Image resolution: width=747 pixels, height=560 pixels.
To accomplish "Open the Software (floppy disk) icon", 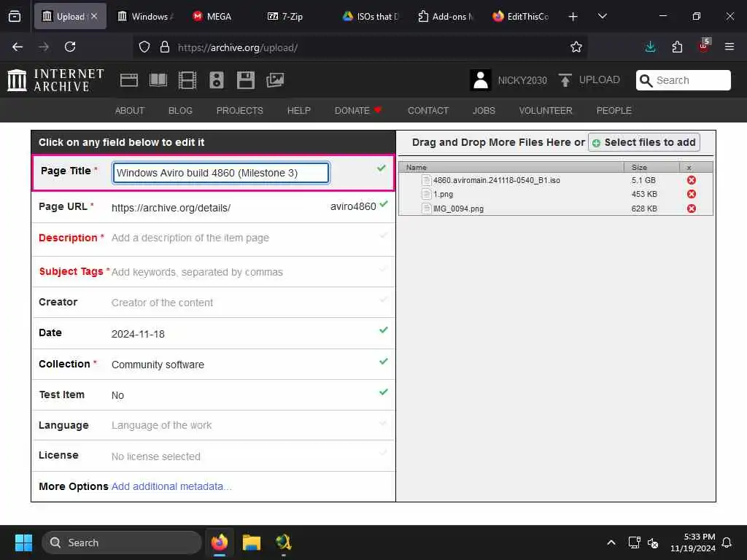I will (246, 80).
